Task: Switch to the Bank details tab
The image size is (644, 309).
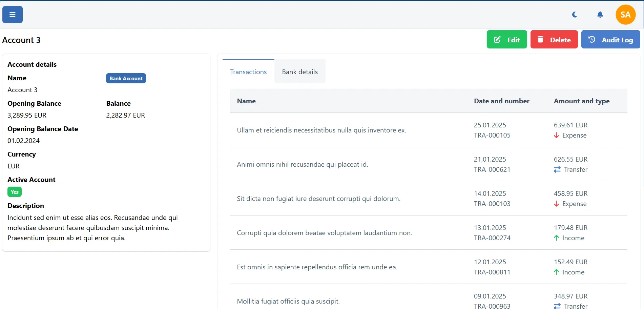Action: coord(299,71)
